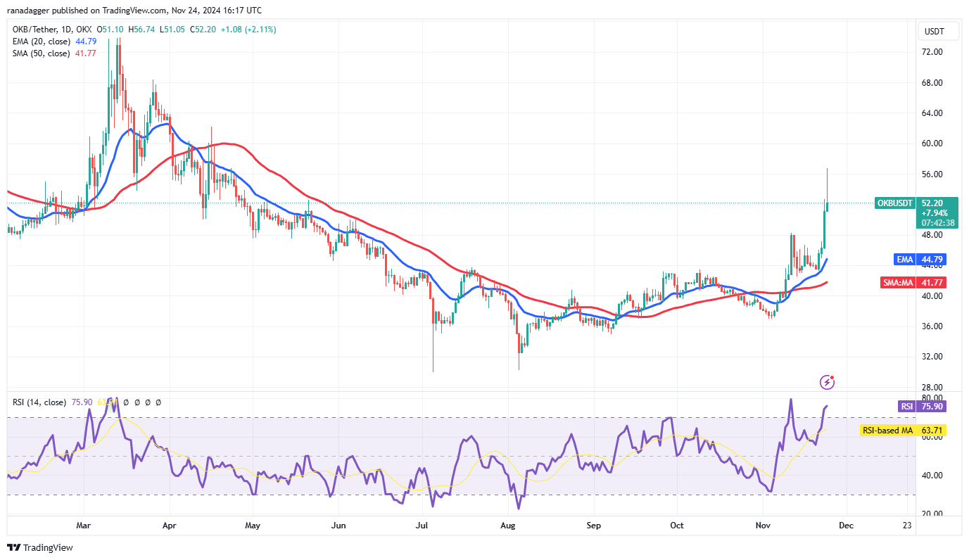Select the SMA (50, close) legend
Viewport: 969px width, 560px height.
pyautogui.click(x=41, y=53)
